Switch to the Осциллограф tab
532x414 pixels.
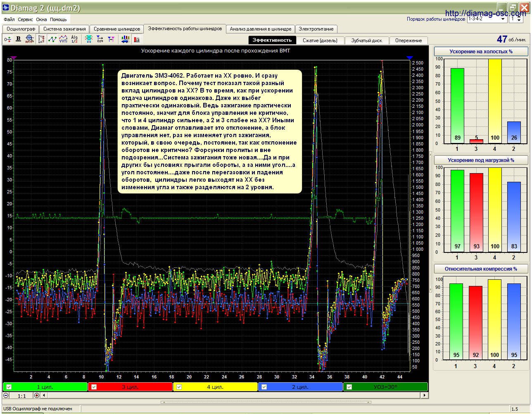21,29
